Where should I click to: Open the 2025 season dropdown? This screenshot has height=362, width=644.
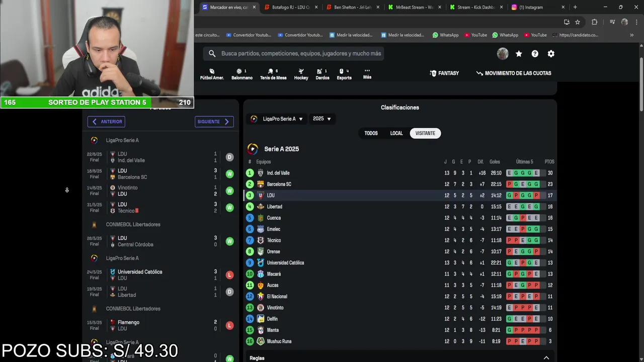pyautogui.click(x=322, y=119)
